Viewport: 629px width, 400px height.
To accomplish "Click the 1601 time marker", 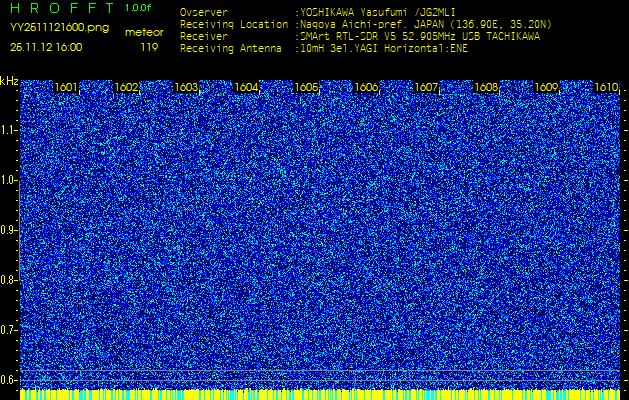I will click(66, 87).
